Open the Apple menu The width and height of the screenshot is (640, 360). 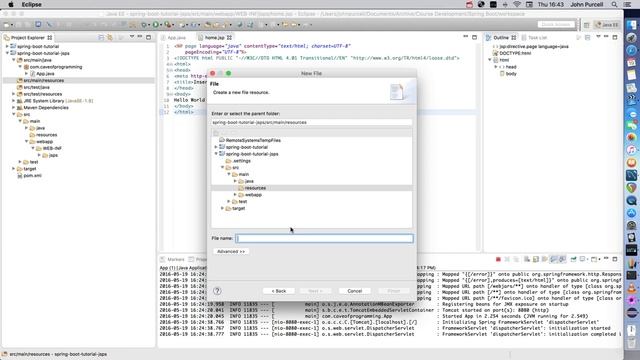(11, 4)
